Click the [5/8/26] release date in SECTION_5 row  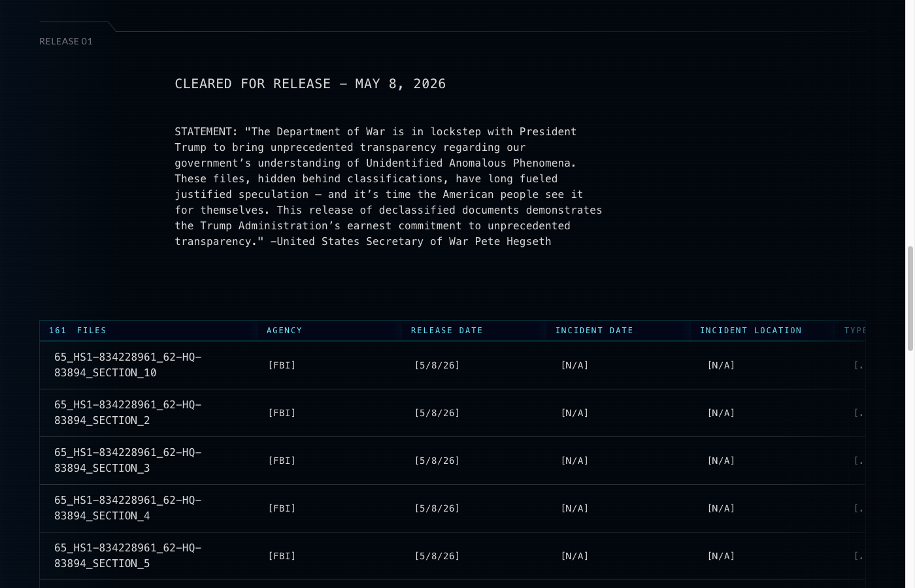coord(437,556)
